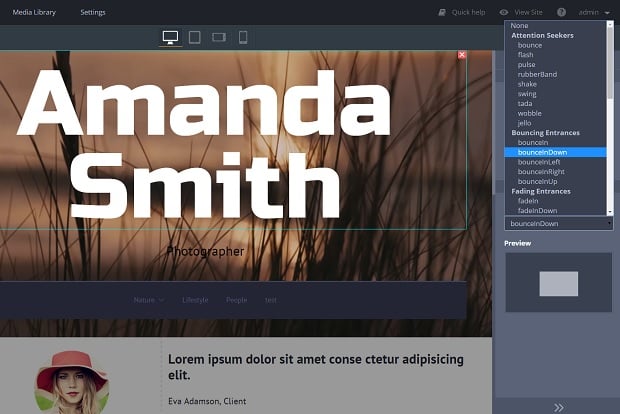The height and width of the screenshot is (414, 620).
Task: Open the admin user dropdown
Action: coord(597,12)
